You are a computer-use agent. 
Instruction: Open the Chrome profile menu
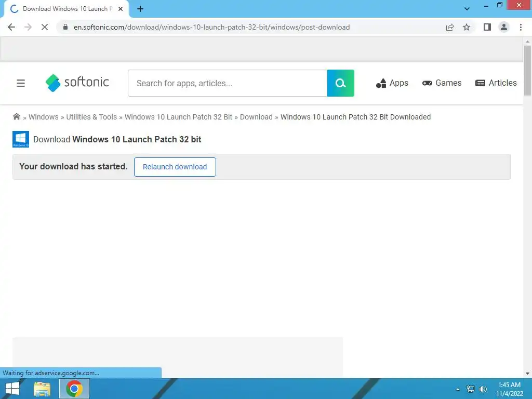tap(504, 27)
